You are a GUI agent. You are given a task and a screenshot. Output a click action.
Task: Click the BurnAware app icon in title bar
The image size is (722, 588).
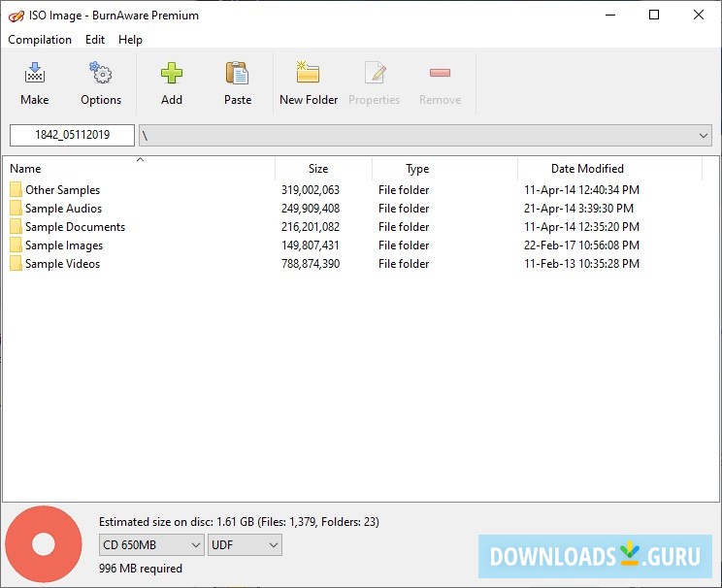click(16, 16)
